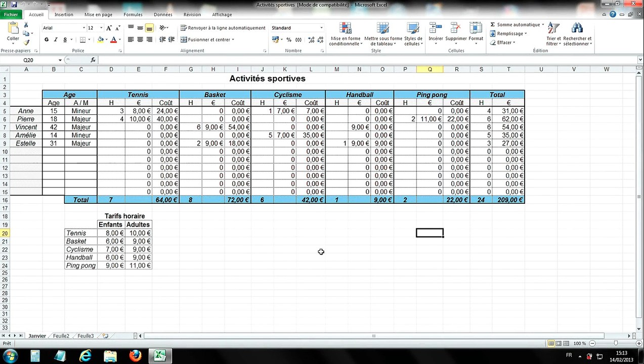Image resolution: width=644 pixels, height=364 pixels.
Task: Click the zoom slider in the status bar
Action: pyautogui.click(x=615, y=344)
